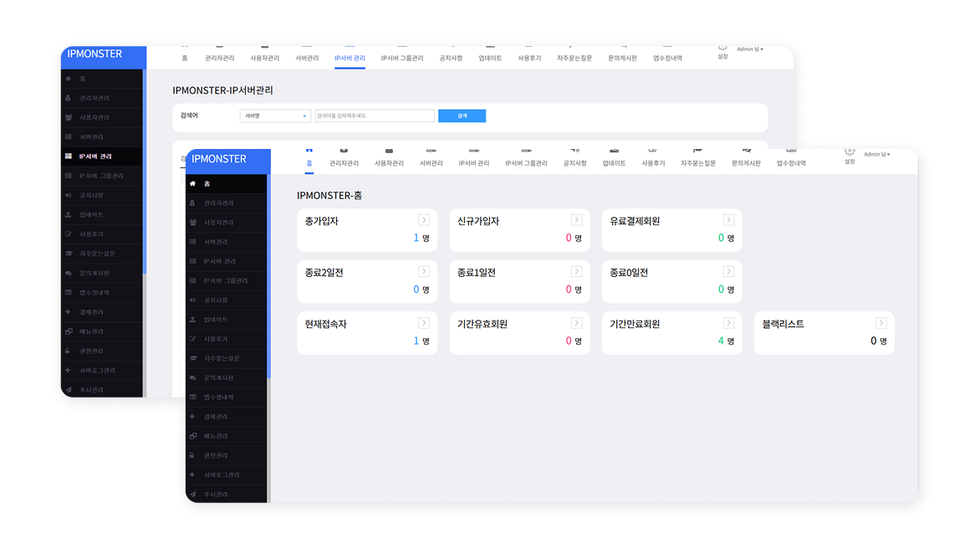The height and width of the screenshot is (549, 980).
Task: Open 공지사항 in front window sidebar
Action: [227, 300]
